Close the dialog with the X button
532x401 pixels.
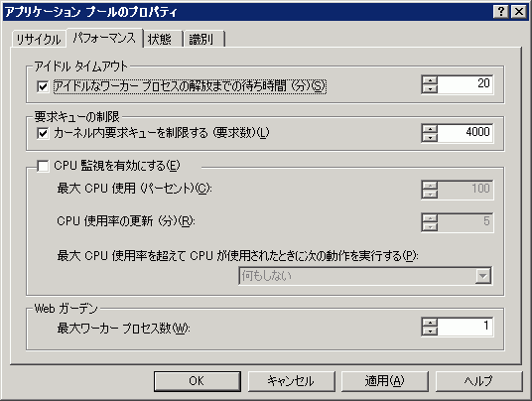click(x=519, y=12)
